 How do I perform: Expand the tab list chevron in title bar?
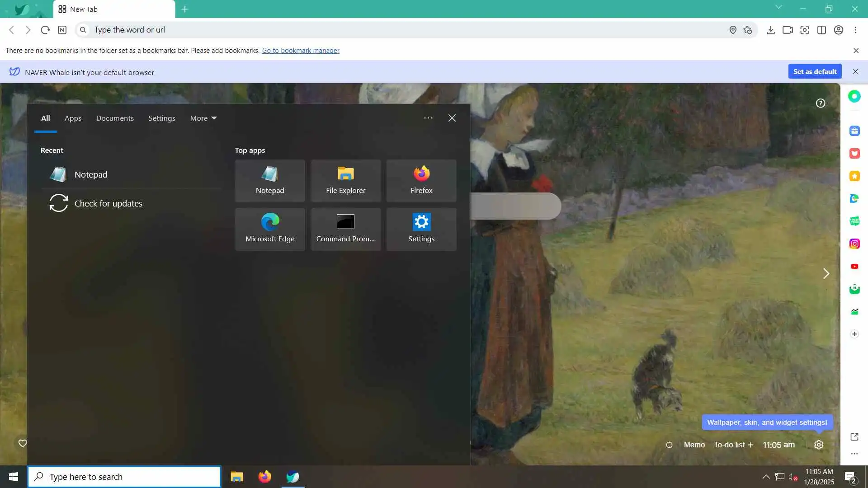click(x=778, y=7)
